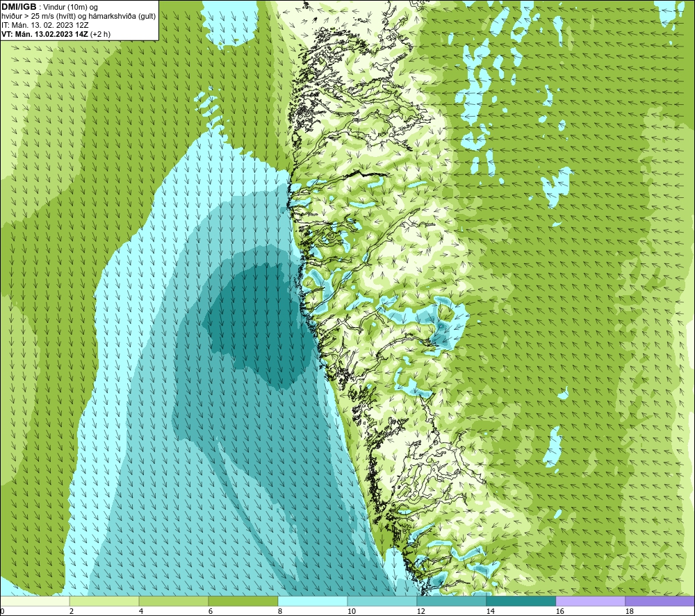Click the 2–4 m/s light green swatch
This screenshot has height=616, width=695.
[x=104, y=601]
